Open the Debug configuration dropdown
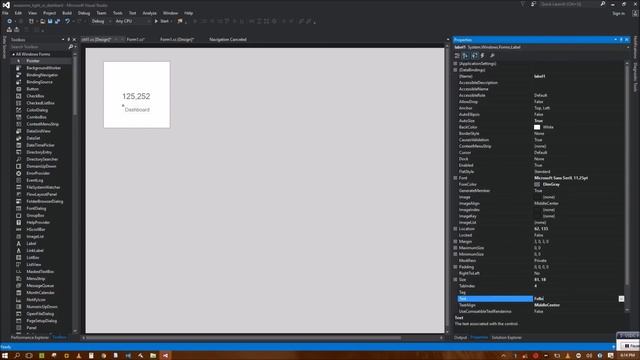640x360 pixels. (x=100, y=21)
